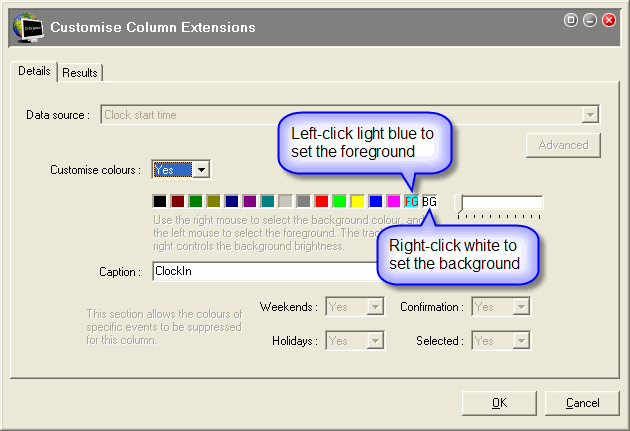630x431 pixels.
Task: Minimize the dialog window
Action: click(x=590, y=20)
